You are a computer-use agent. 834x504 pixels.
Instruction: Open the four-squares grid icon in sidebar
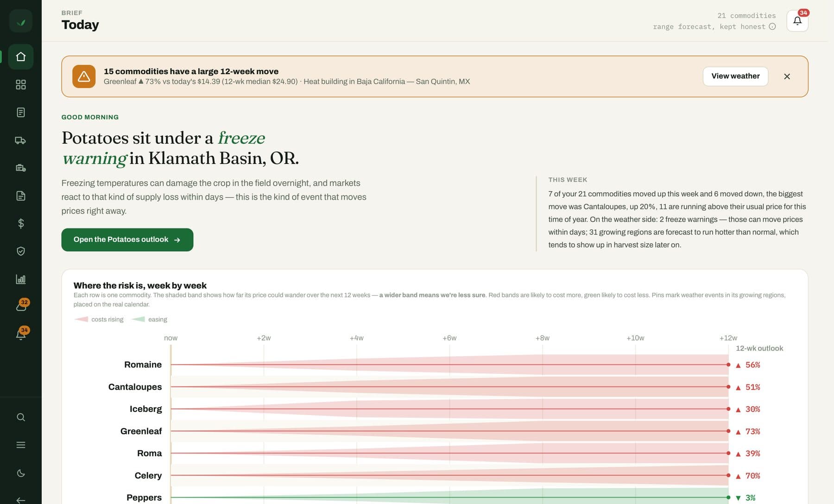pyautogui.click(x=21, y=84)
